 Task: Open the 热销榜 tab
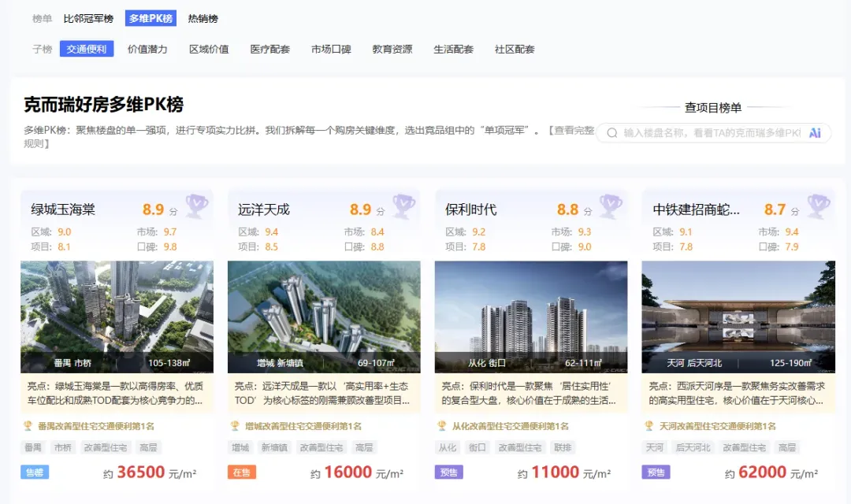click(x=203, y=18)
